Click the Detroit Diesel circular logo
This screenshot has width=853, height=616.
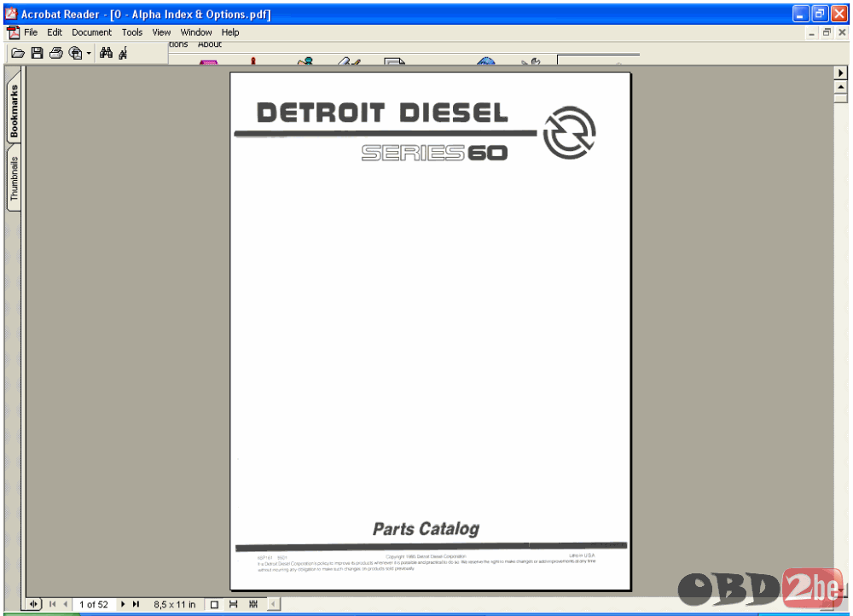tap(570, 133)
